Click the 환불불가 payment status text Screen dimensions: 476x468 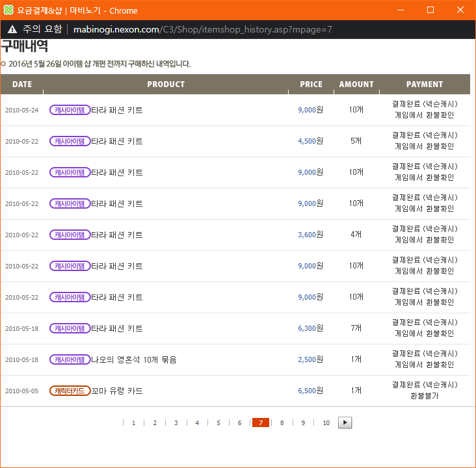coord(425,396)
